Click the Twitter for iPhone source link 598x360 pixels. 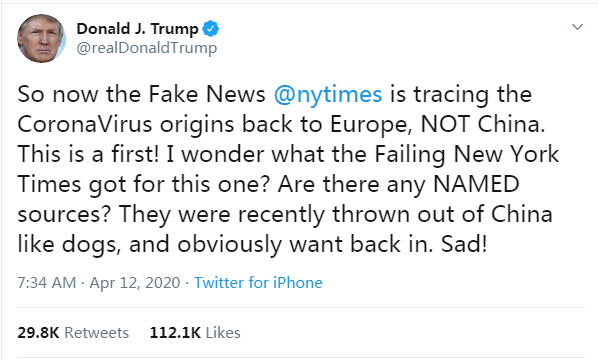[x=258, y=283]
